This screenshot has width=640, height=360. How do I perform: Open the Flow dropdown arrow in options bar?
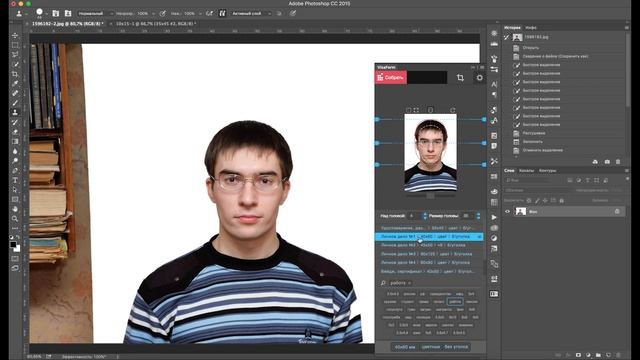(x=200, y=13)
